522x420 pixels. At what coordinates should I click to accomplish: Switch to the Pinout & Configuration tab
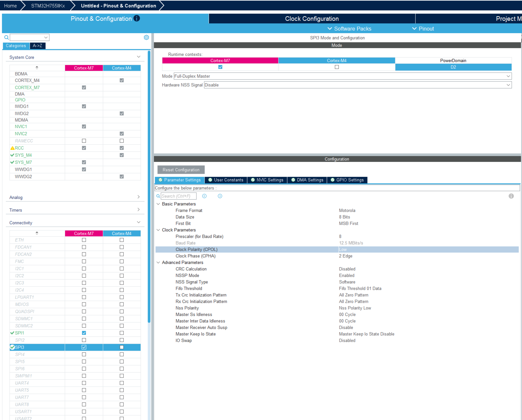pyautogui.click(x=105, y=19)
